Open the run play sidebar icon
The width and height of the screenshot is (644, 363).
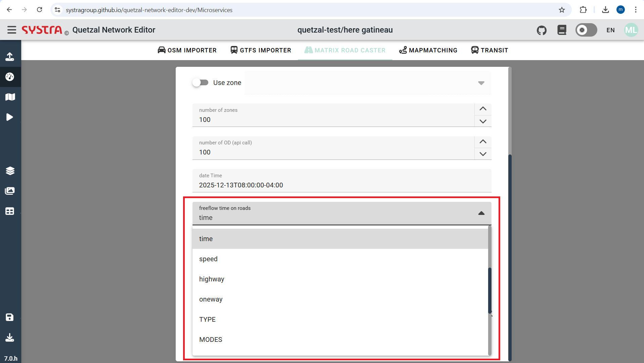10,117
